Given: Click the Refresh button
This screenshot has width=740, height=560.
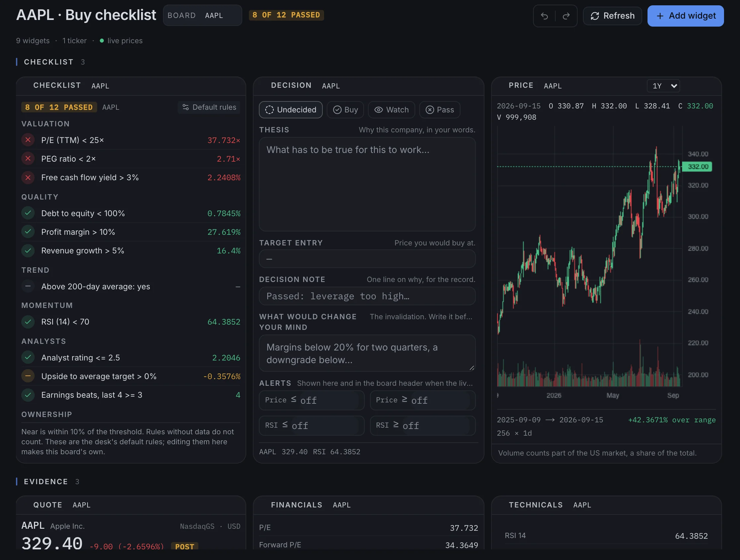Looking at the screenshot, I should click(612, 16).
